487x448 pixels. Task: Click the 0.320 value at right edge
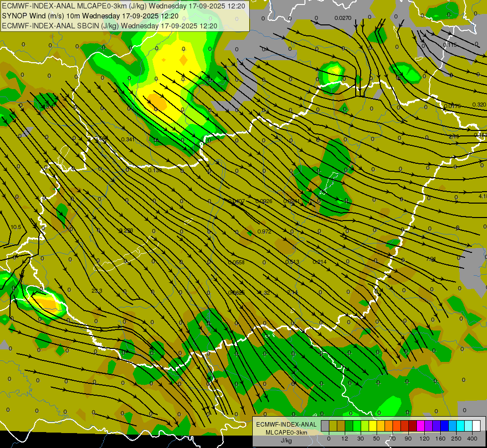pyautogui.click(x=479, y=105)
